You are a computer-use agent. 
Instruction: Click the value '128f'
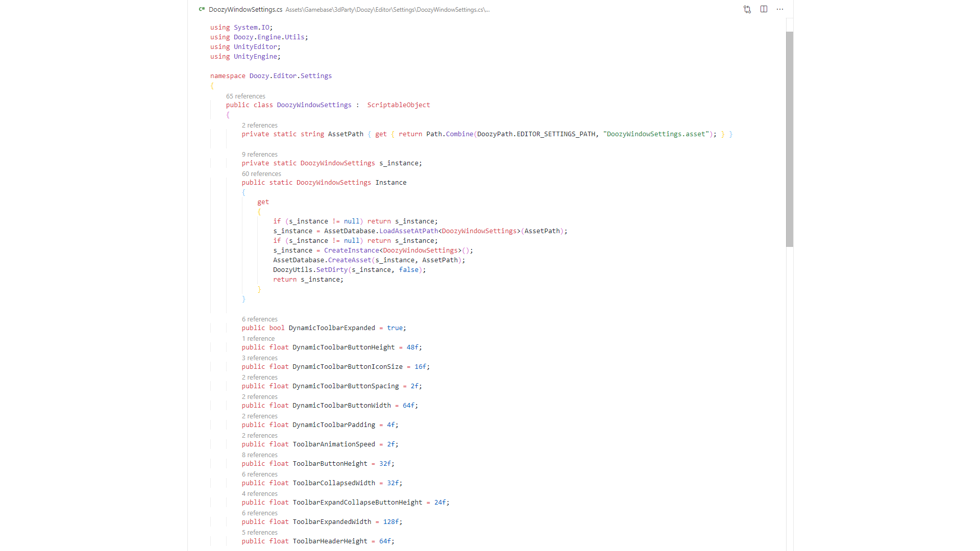[x=391, y=522]
